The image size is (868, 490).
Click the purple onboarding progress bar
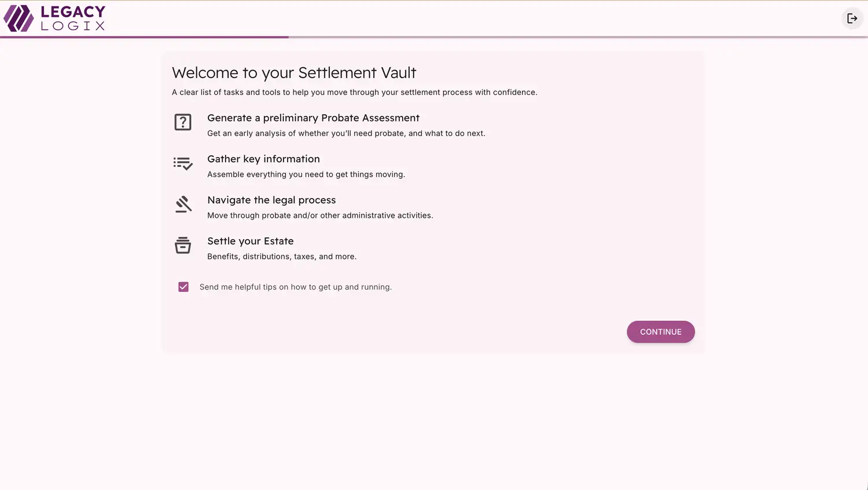click(145, 37)
